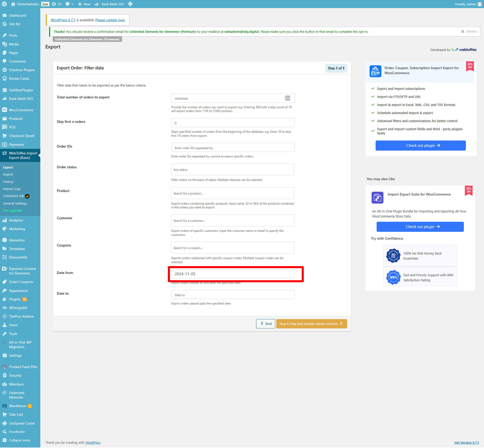
Task: Open General Settings submenu item
Action: (x=15, y=204)
